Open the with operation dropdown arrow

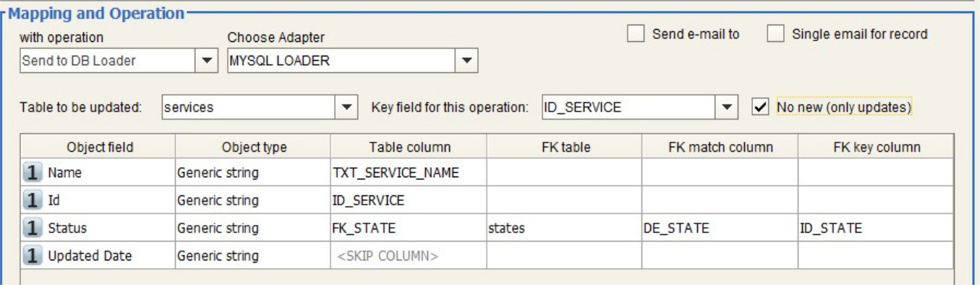(207, 61)
